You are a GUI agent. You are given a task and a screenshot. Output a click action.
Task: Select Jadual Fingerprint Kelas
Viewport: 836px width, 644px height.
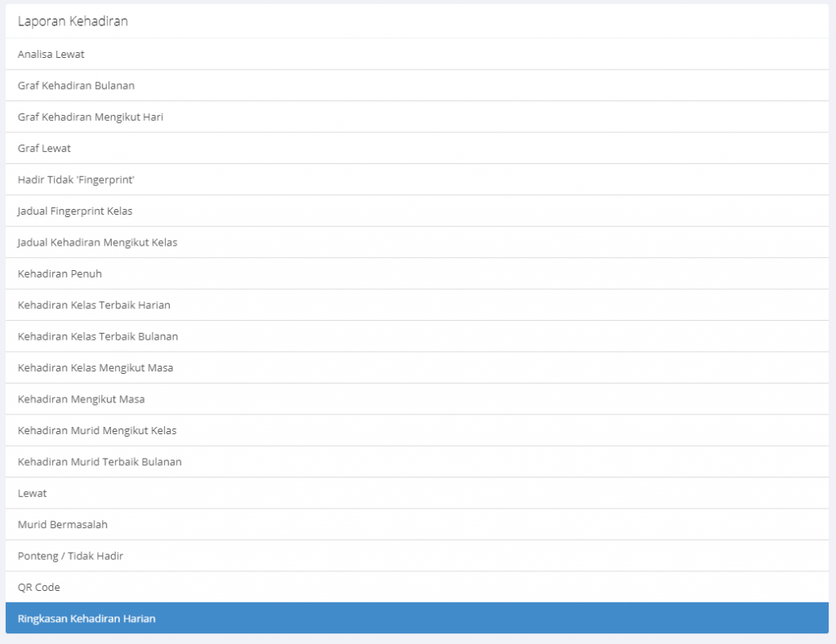(x=417, y=211)
